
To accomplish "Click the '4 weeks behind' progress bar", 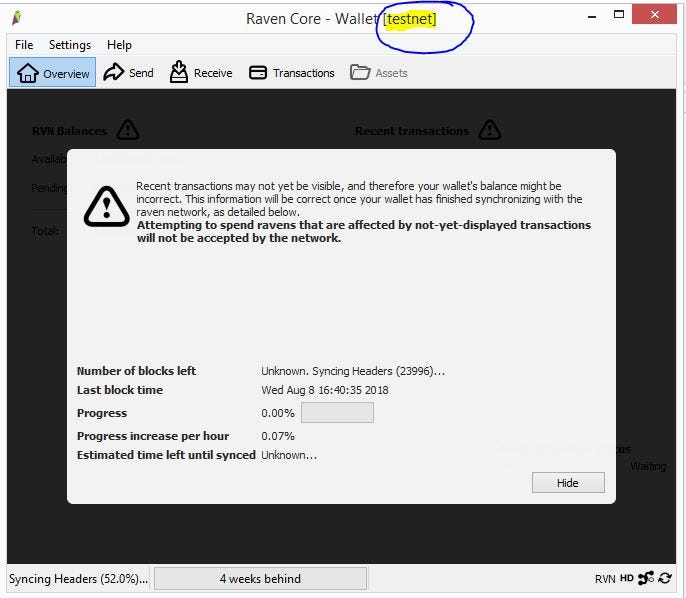I will tap(260, 578).
